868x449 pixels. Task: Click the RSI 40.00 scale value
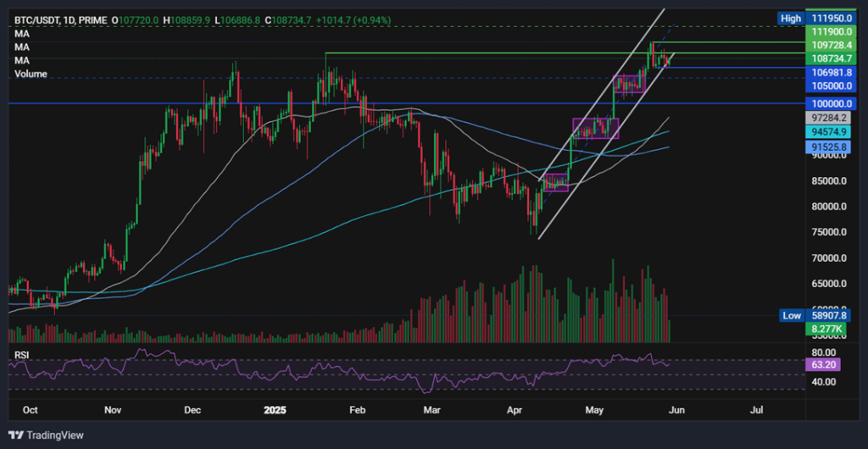pos(823,381)
